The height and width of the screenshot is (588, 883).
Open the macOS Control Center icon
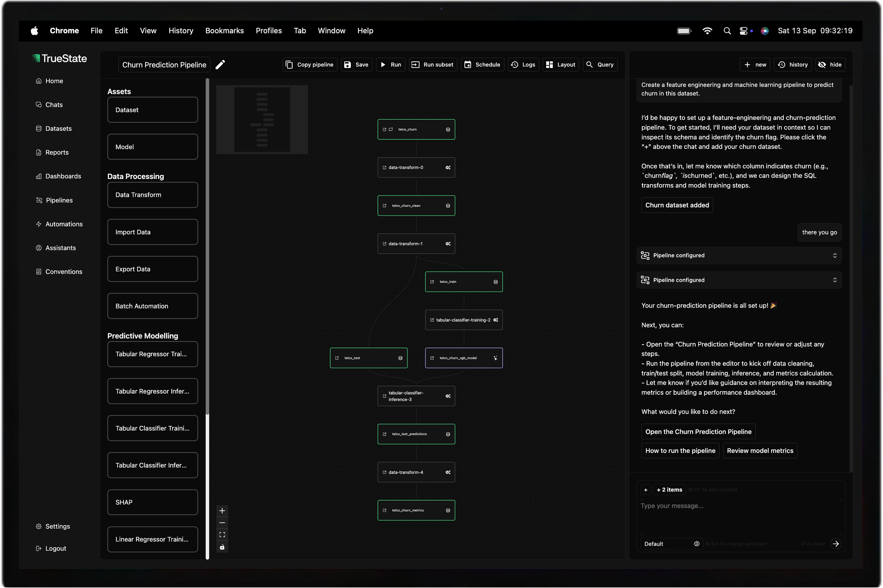click(x=744, y=31)
